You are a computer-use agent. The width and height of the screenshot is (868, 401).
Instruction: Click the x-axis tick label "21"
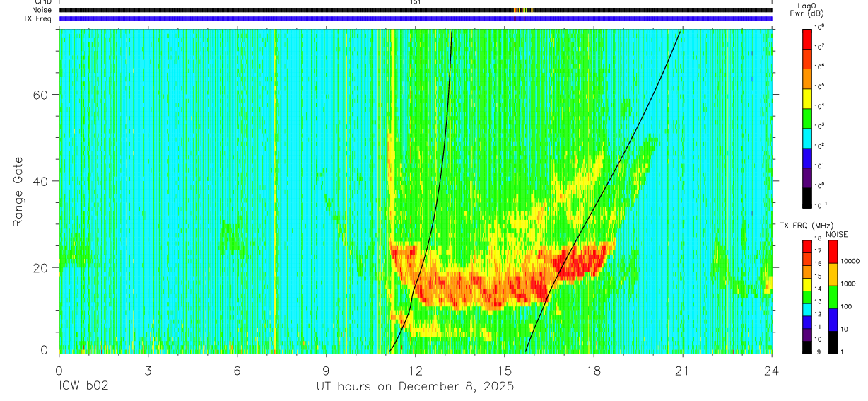(682, 370)
